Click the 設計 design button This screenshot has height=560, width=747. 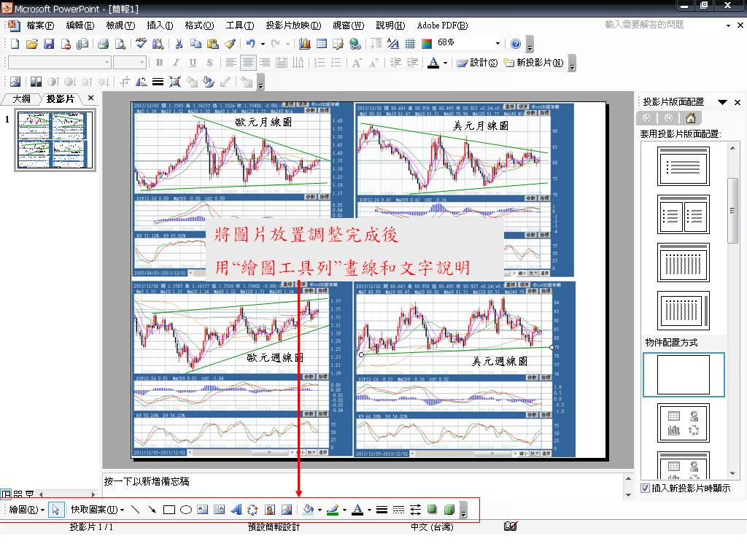(x=477, y=63)
